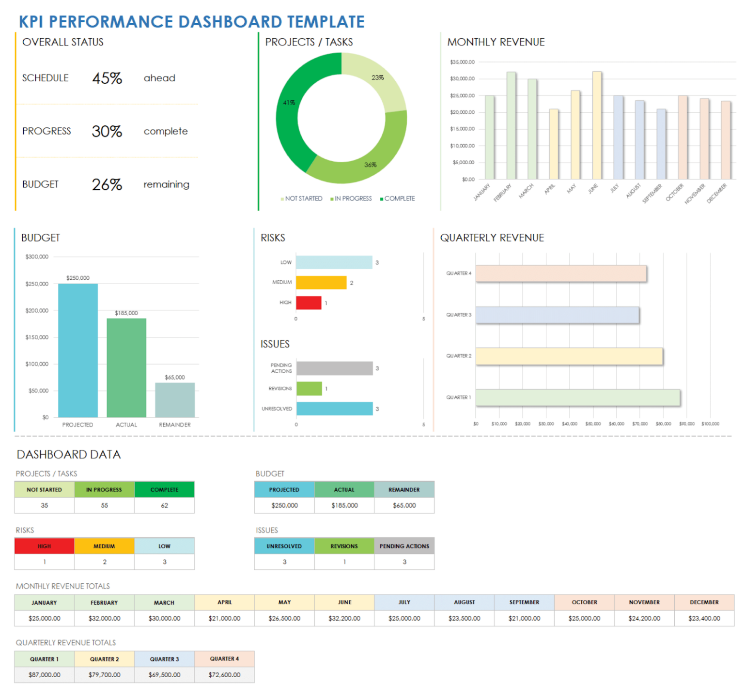Screen dimensions: 744x700
Task: Click the Unresolved blue issues bar
Action: 335,409
